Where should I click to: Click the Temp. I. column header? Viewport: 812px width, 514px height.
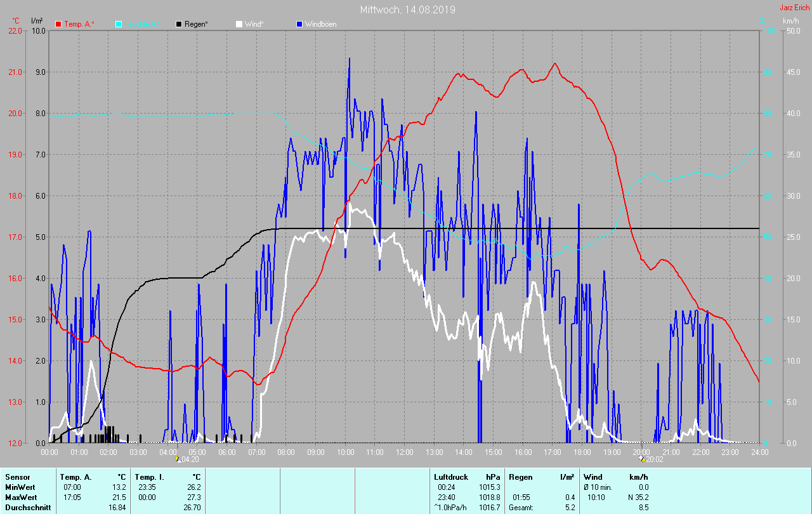(x=149, y=477)
